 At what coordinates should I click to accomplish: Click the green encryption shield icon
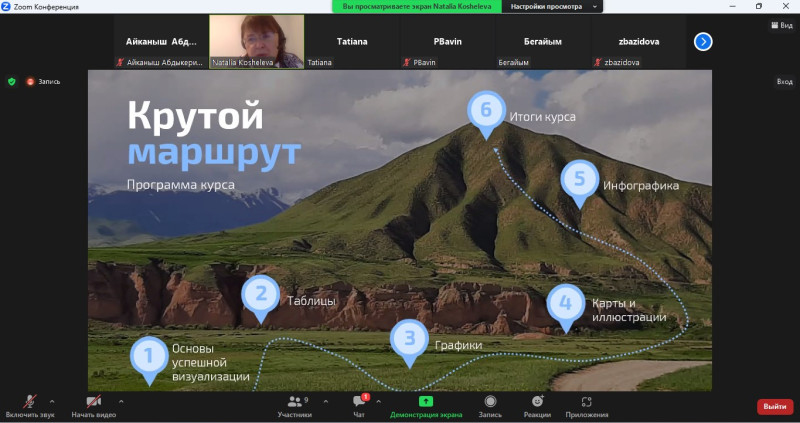point(12,81)
